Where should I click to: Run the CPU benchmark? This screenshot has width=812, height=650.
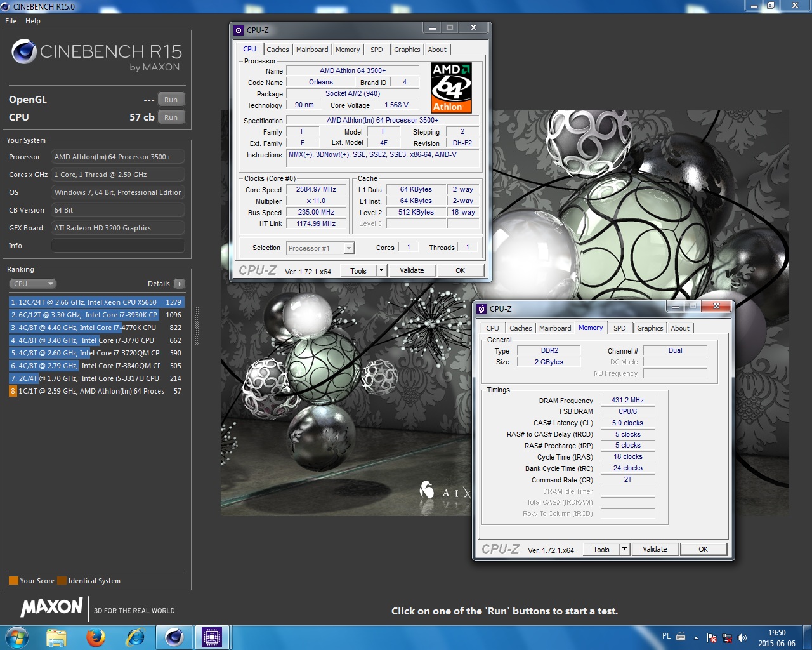(x=171, y=117)
